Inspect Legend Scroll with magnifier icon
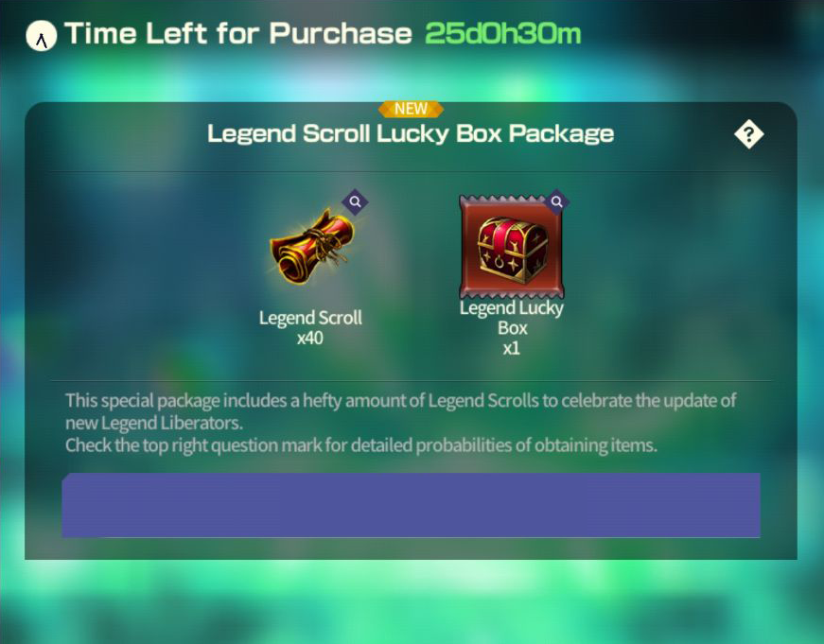This screenshot has width=824, height=644. tap(356, 201)
